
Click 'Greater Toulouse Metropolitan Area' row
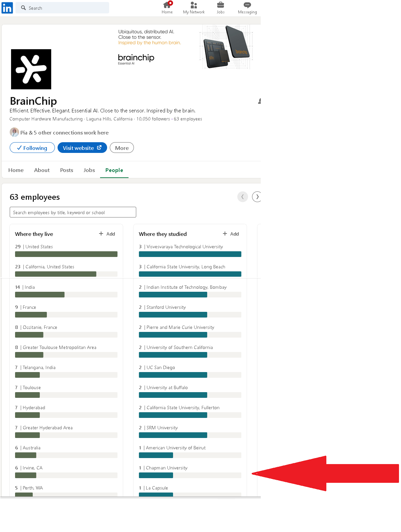pos(66,351)
